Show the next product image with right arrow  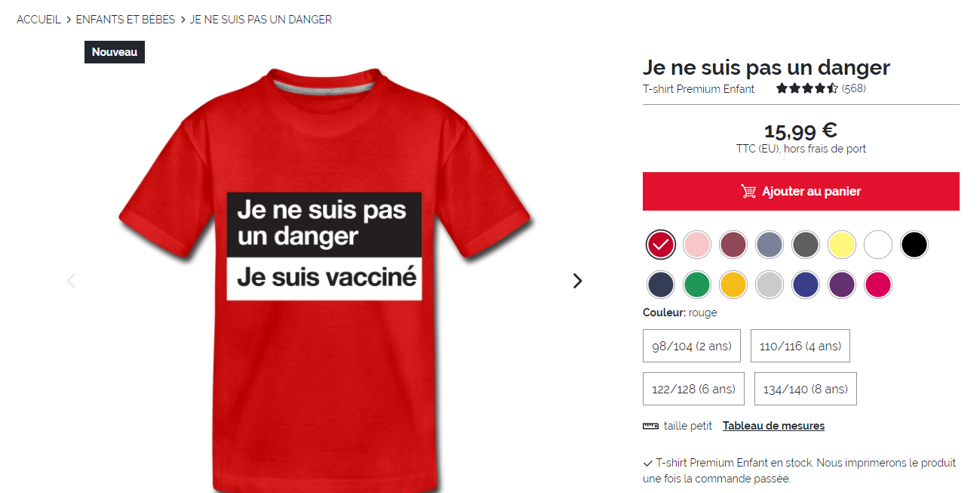click(x=577, y=281)
